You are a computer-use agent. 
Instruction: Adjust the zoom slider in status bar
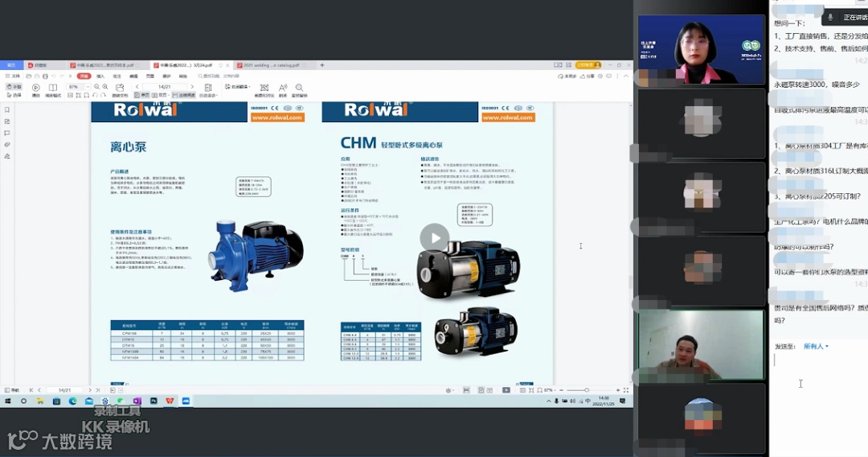(x=587, y=390)
